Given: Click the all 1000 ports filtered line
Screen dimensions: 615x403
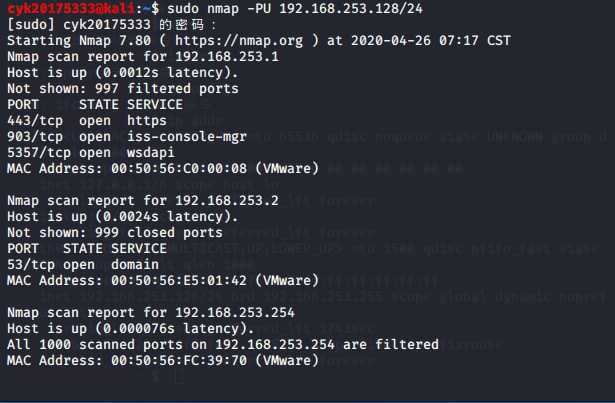Looking at the screenshot, I should tap(222, 343).
